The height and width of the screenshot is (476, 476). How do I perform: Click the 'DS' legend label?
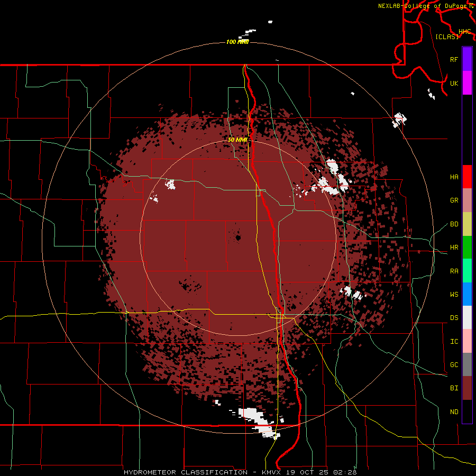coord(454,318)
